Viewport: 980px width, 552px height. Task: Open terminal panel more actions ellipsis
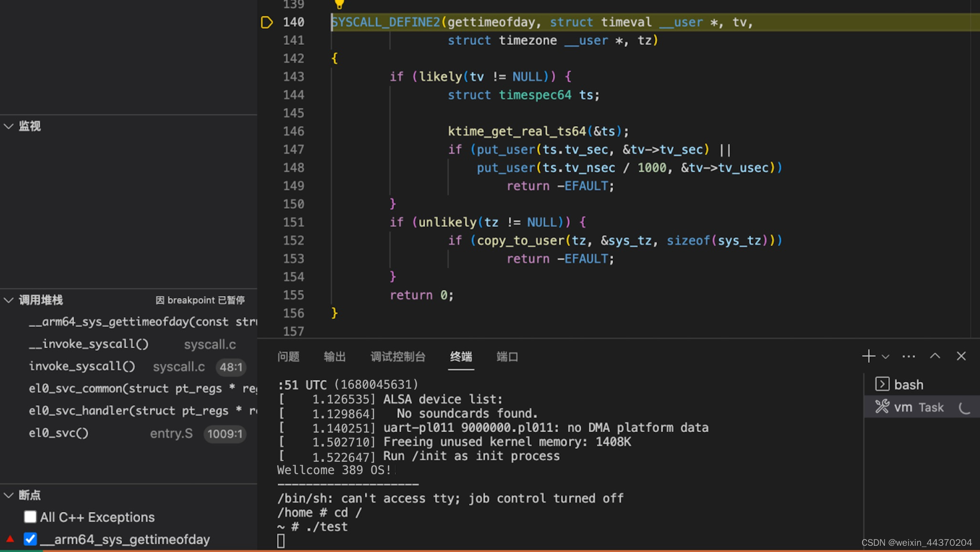tap(908, 356)
